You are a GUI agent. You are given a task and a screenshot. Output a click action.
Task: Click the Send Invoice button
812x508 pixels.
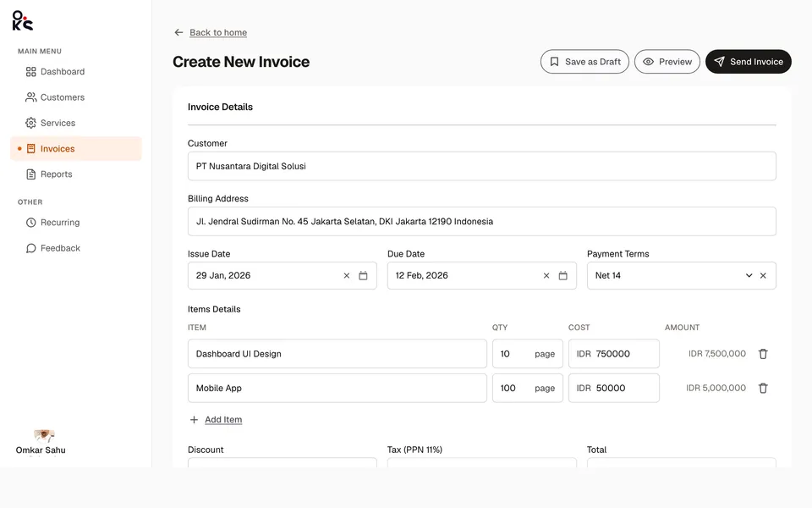point(749,62)
